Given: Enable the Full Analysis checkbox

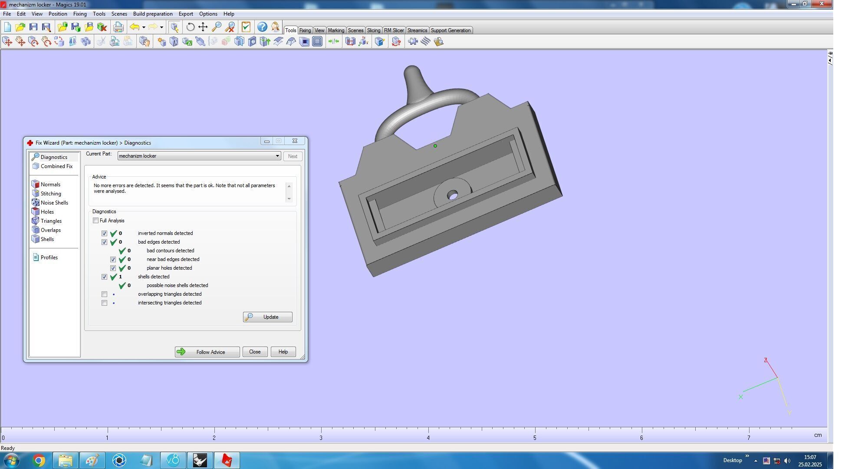Looking at the screenshot, I should click(x=95, y=221).
